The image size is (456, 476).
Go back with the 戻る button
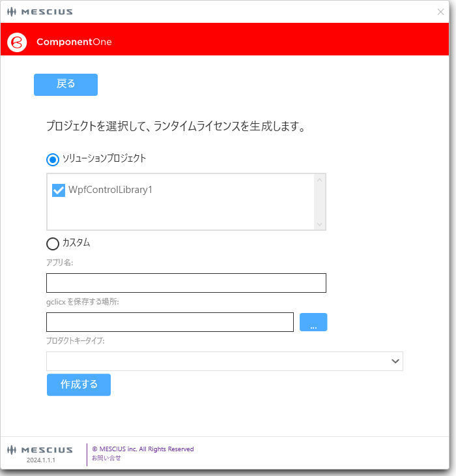click(66, 85)
